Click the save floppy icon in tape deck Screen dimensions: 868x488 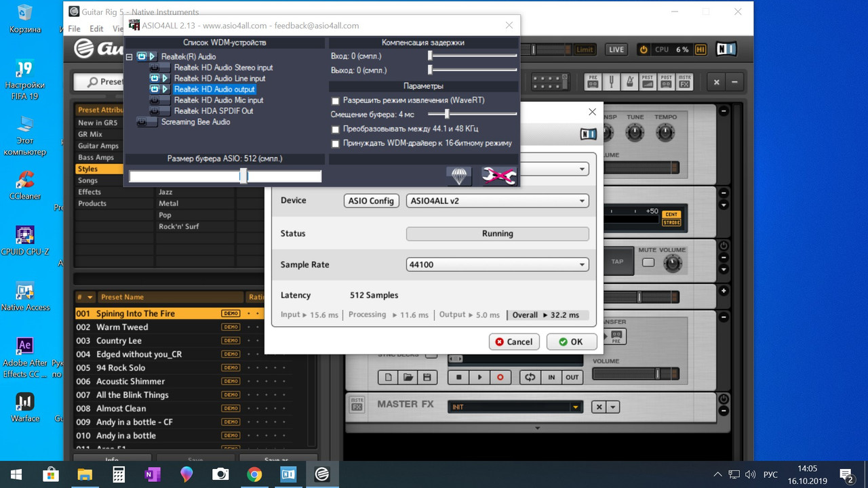click(x=427, y=378)
